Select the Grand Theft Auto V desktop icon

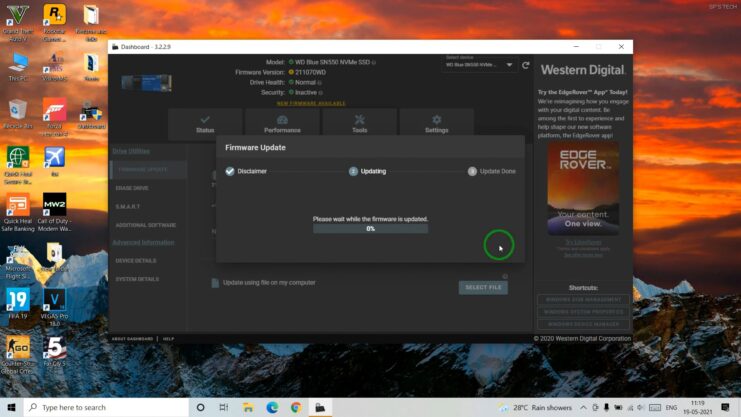pos(17,23)
